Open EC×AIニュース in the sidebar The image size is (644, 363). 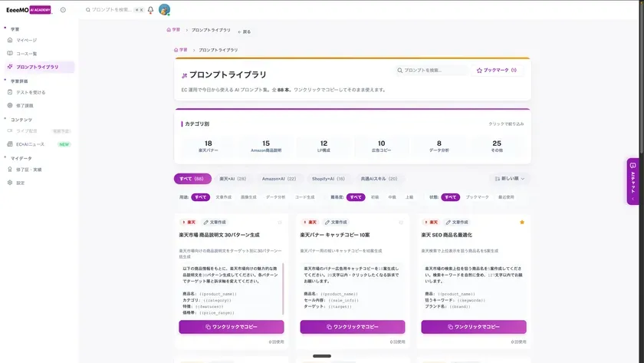[40, 144]
